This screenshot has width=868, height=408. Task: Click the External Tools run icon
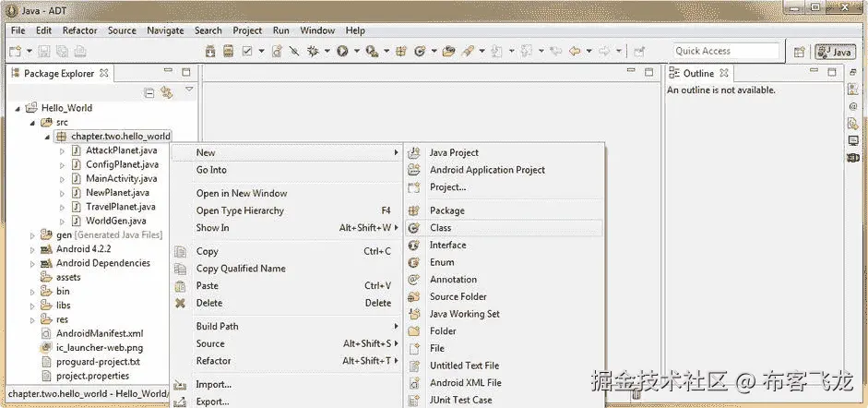(x=373, y=51)
